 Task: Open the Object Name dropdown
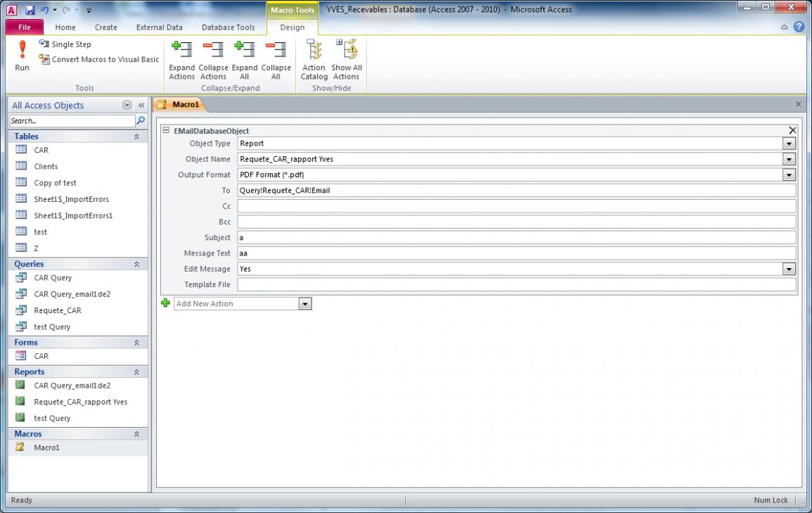(x=789, y=159)
